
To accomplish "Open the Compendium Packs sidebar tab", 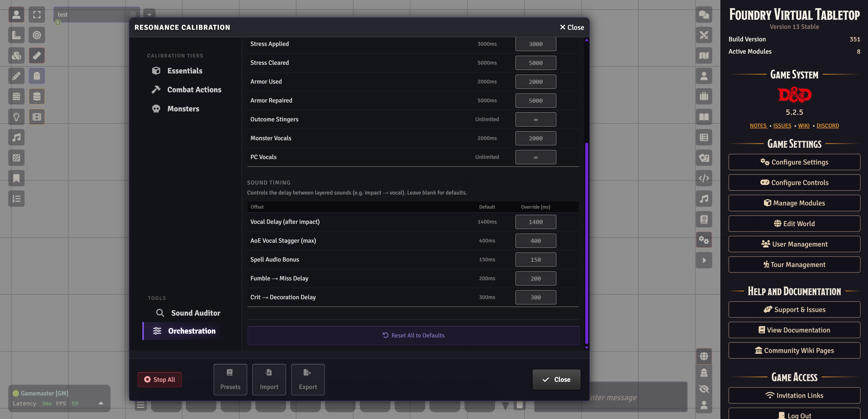I will tap(704, 219).
